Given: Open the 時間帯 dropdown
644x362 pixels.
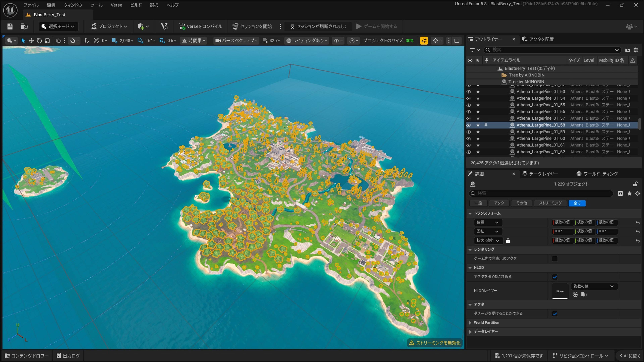Looking at the screenshot, I should pos(194,40).
